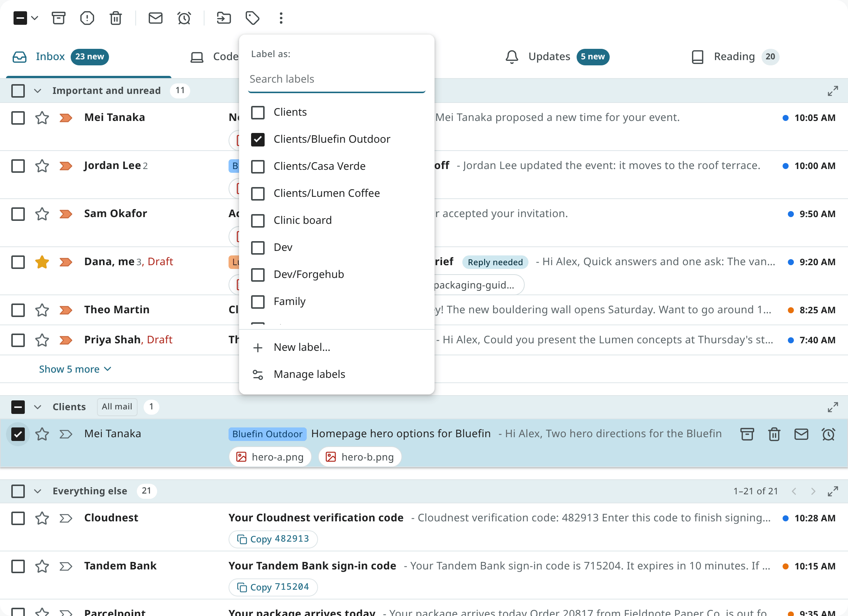Click the Archive icon in the top toolbar
The width and height of the screenshot is (848, 616).
coord(59,18)
